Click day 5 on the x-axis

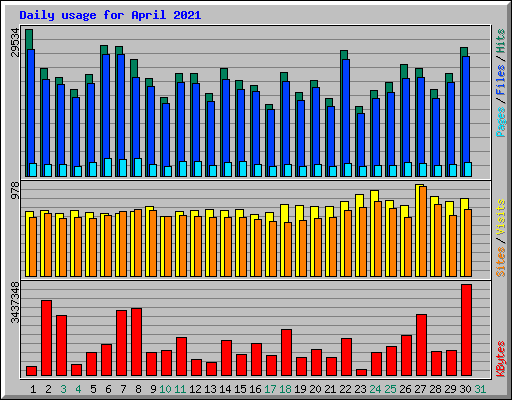coord(93,389)
